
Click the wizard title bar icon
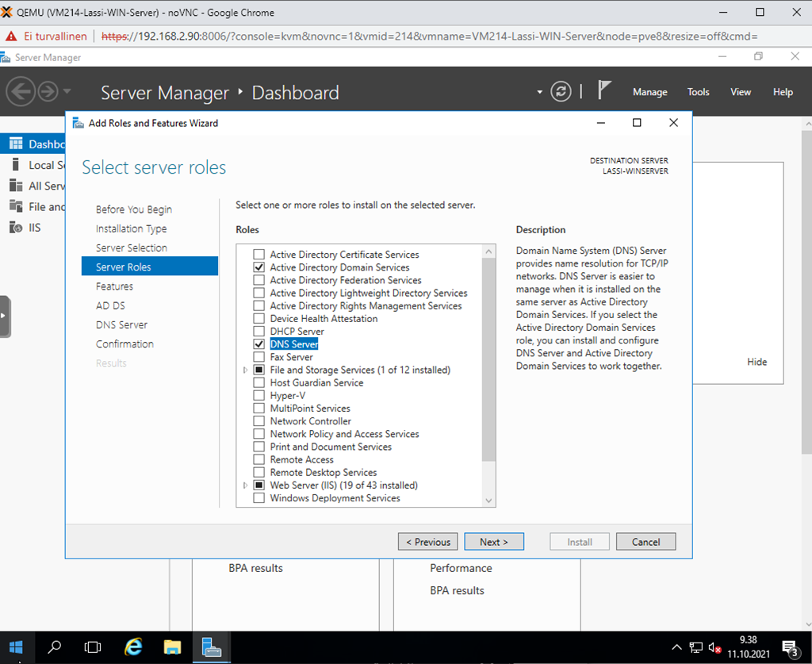pyautogui.click(x=79, y=123)
